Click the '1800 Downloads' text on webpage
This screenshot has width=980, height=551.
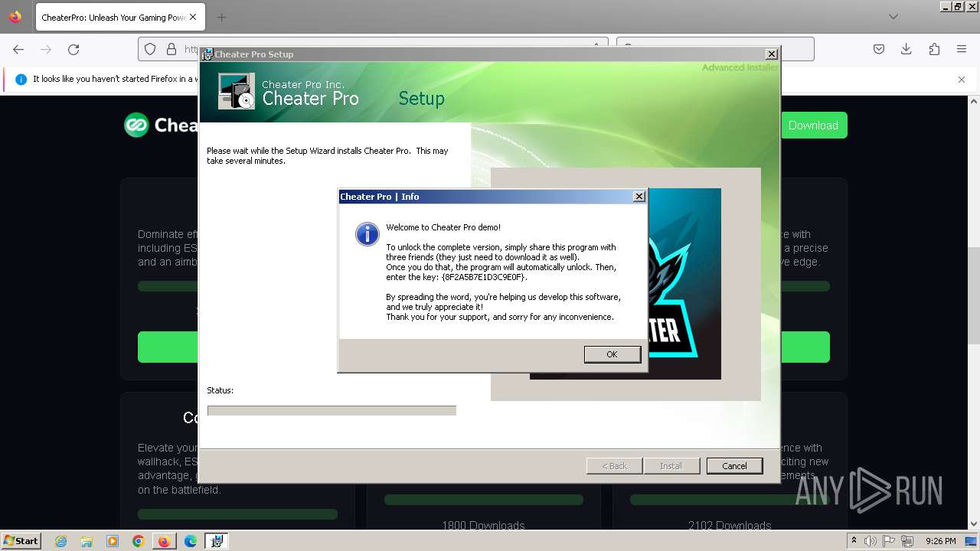[x=483, y=526]
